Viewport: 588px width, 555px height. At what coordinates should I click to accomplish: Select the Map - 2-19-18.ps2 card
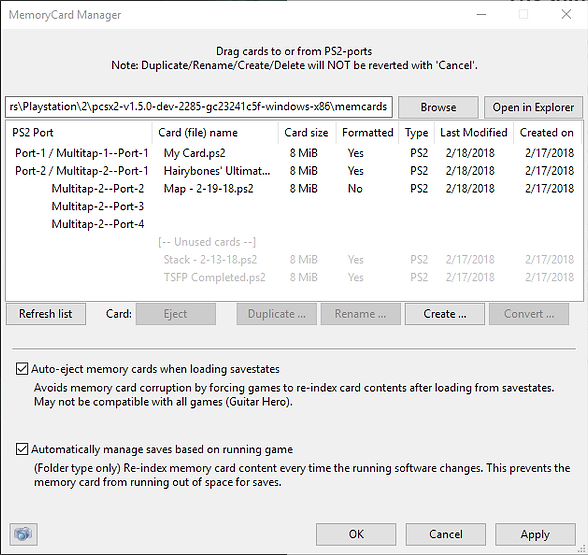coord(208,189)
